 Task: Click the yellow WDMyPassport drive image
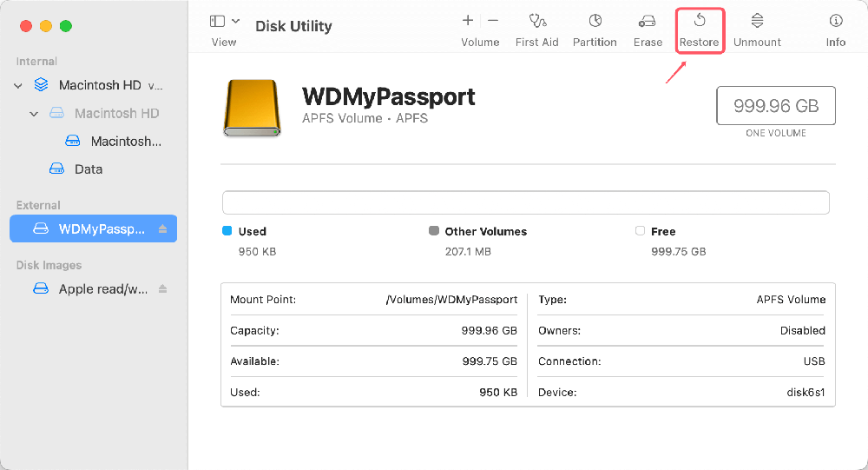253,108
